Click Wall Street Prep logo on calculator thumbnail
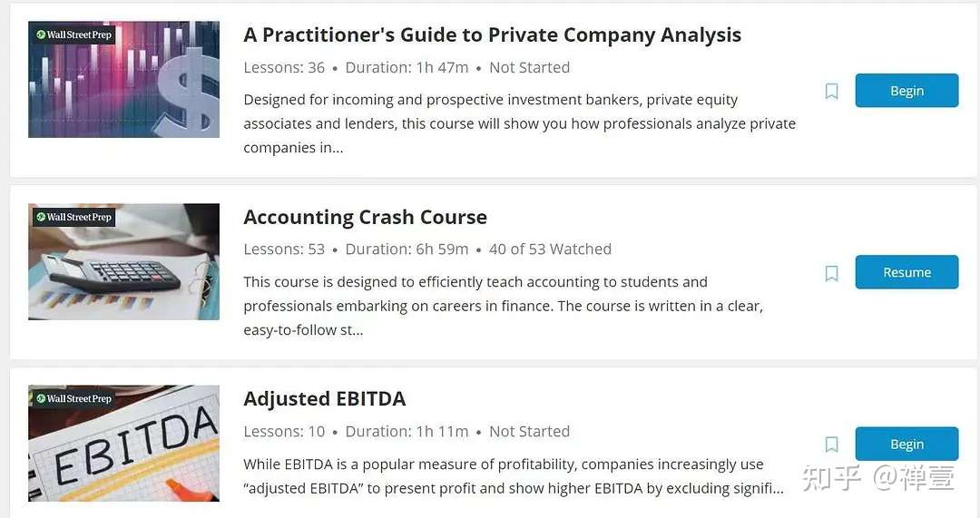This screenshot has height=518, width=980. point(73,217)
